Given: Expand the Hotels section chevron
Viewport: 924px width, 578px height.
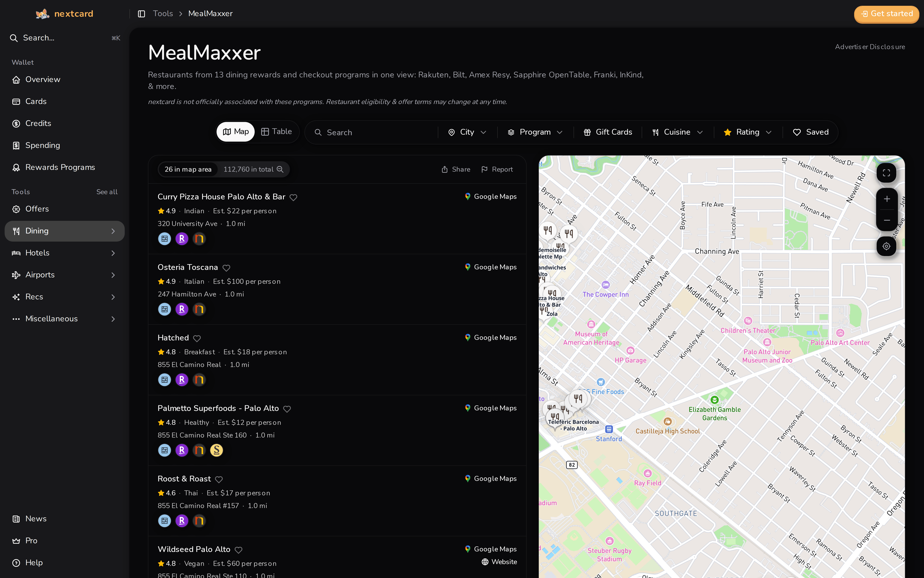Looking at the screenshot, I should pyautogui.click(x=113, y=253).
